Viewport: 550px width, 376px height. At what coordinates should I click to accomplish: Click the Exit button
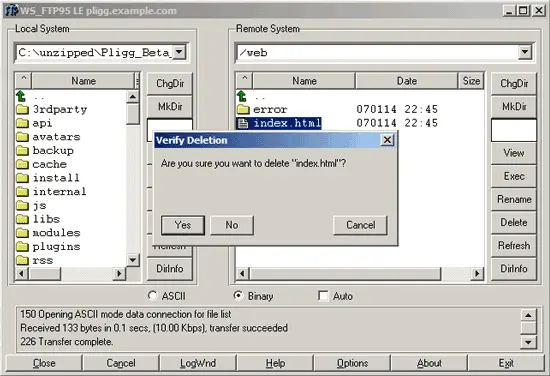(x=506, y=363)
